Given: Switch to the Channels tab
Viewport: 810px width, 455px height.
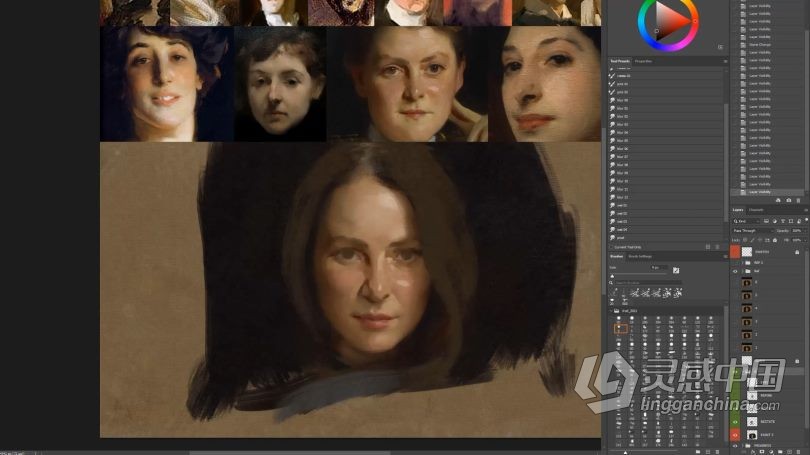Looking at the screenshot, I should pos(756,210).
